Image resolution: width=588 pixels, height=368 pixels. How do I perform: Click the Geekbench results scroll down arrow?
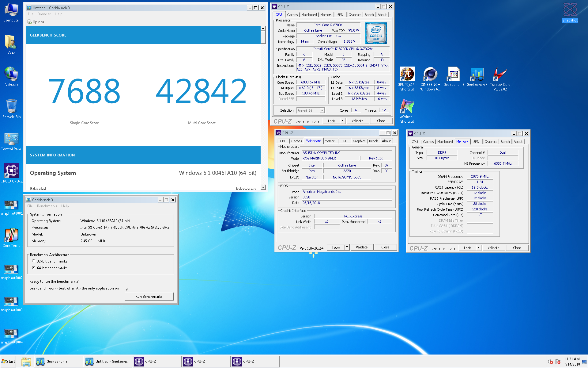tap(263, 187)
